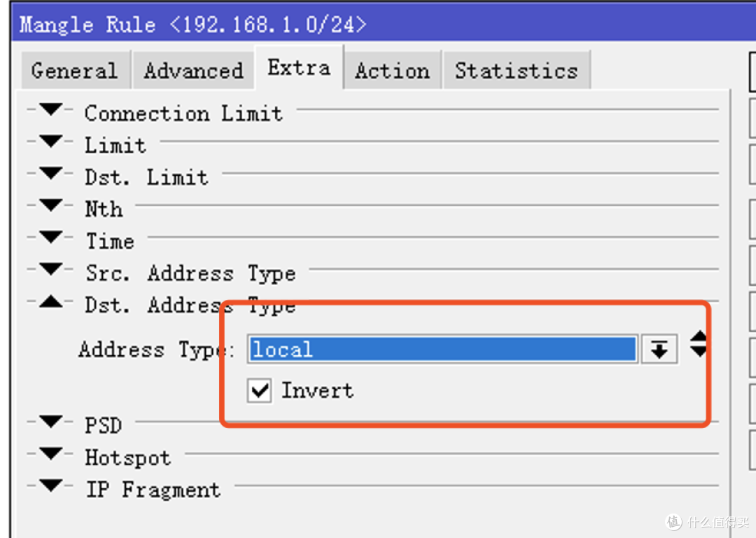Screen dimensions: 756x538
Task: Open the Statistics tab
Action: tap(516, 71)
